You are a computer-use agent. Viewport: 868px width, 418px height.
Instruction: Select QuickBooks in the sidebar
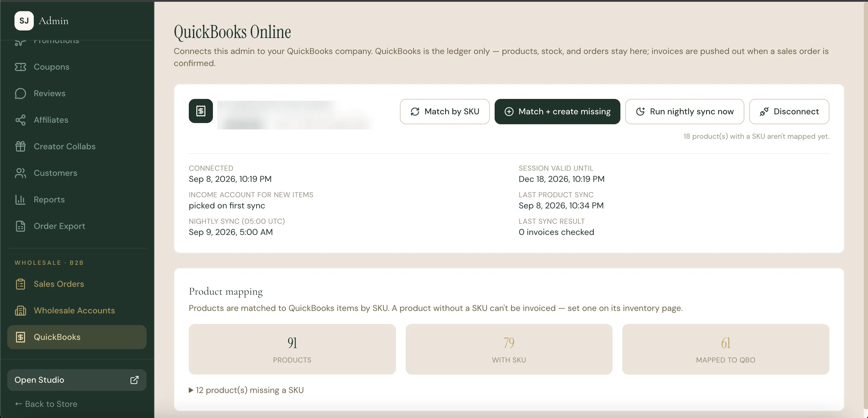point(77,337)
